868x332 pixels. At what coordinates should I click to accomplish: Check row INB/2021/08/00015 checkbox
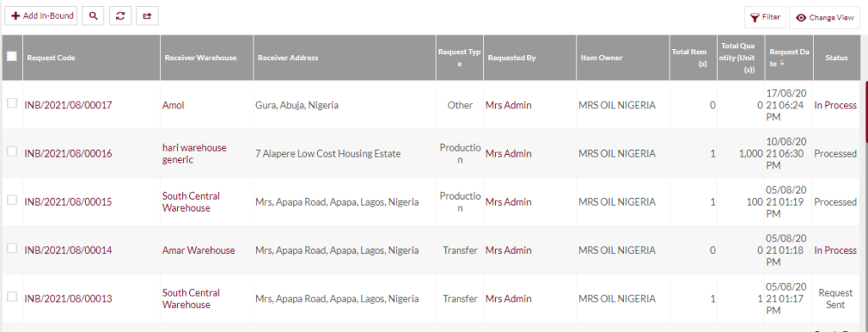coord(12,200)
